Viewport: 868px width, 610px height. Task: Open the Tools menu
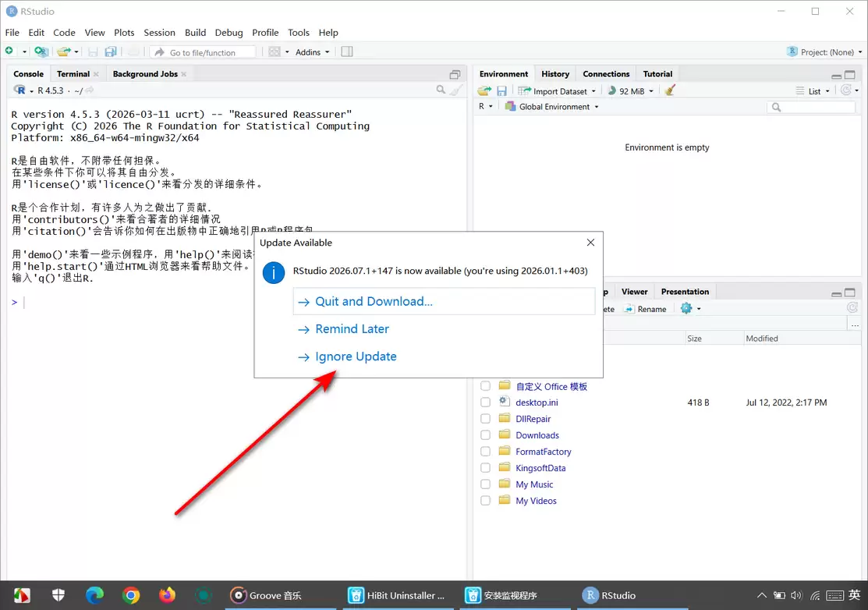tap(299, 33)
